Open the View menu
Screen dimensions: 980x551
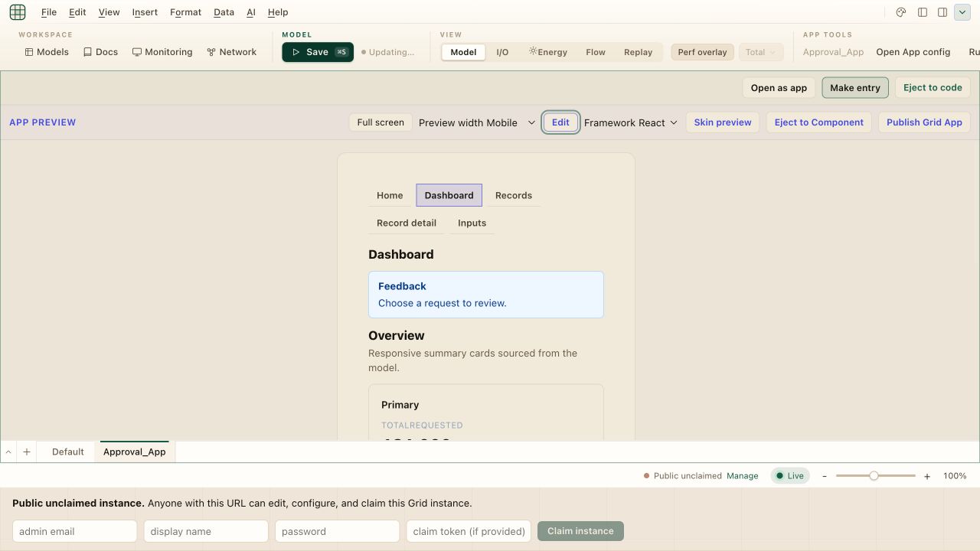109,12
